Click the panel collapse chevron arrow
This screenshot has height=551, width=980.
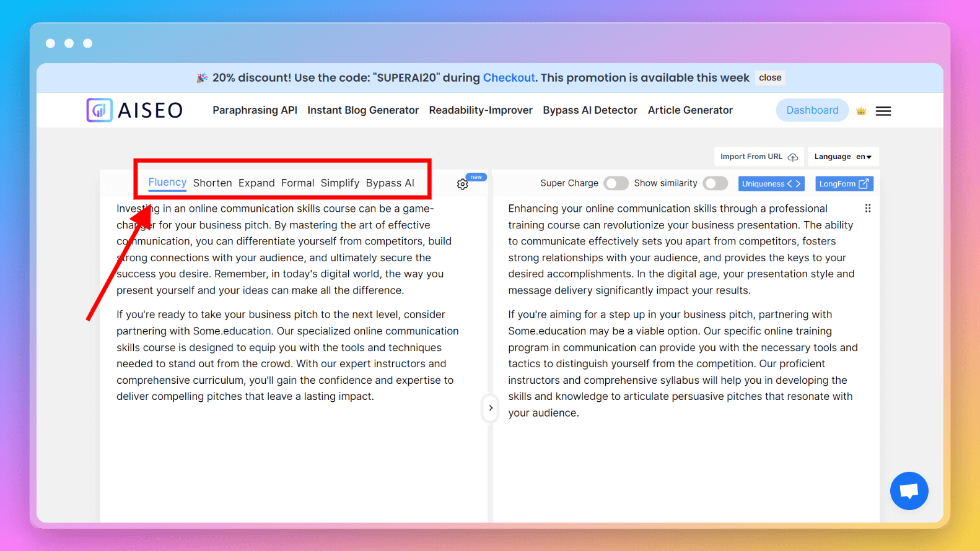coord(490,408)
